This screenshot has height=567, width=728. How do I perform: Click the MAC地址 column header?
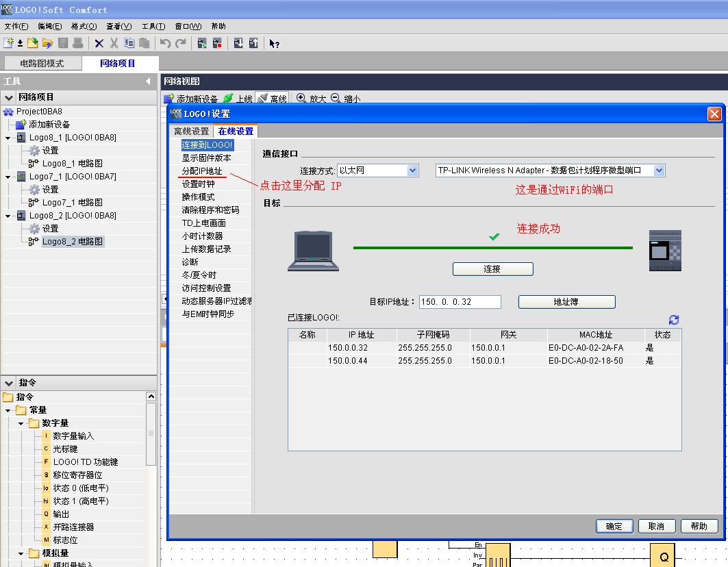(x=596, y=335)
